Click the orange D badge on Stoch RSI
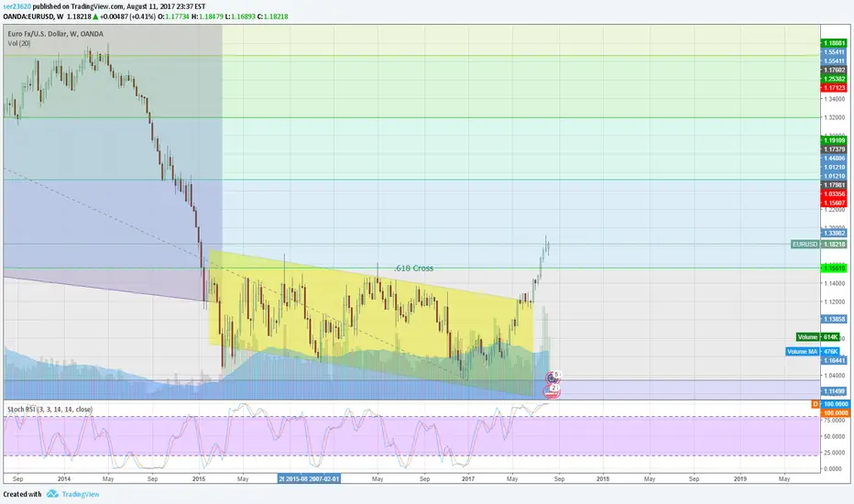Screen dimensions: 854x504 [x=816, y=404]
